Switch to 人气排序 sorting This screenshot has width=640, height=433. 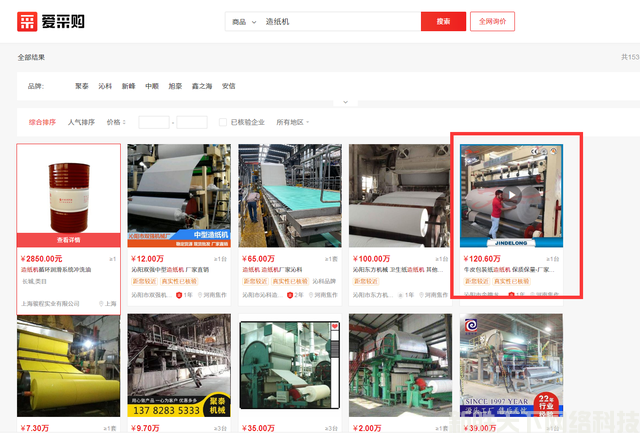[x=81, y=122]
